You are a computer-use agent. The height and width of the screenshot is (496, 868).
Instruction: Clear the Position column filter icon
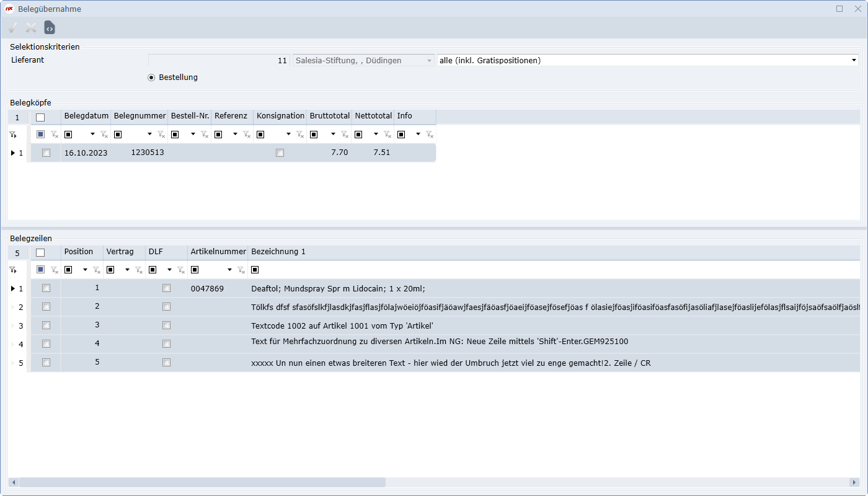[x=96, y=270]
